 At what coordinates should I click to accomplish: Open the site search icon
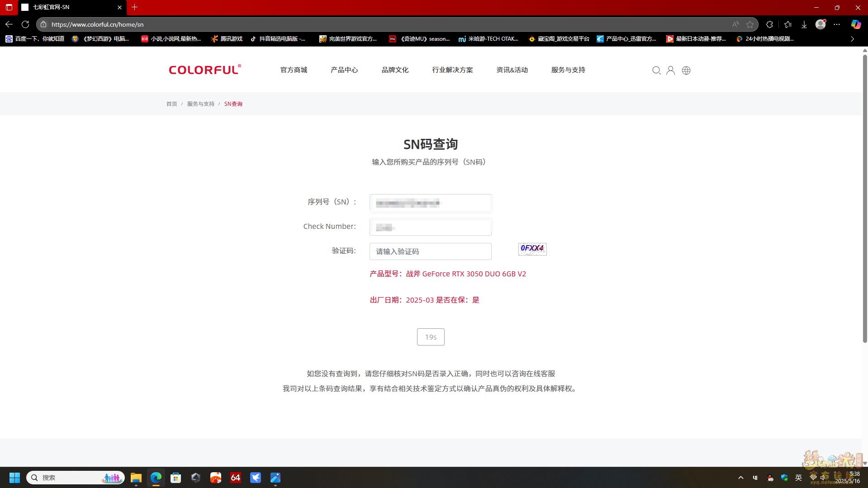pos(656,70)
